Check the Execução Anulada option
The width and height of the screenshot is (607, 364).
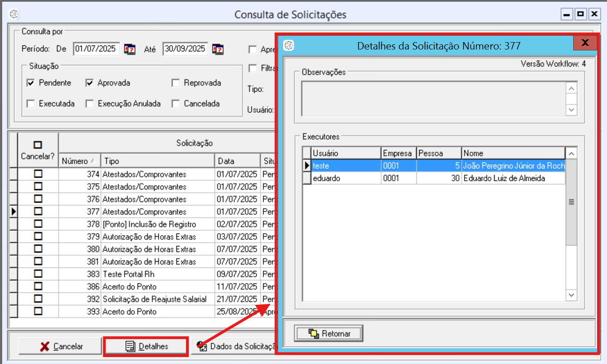[90, 104]
